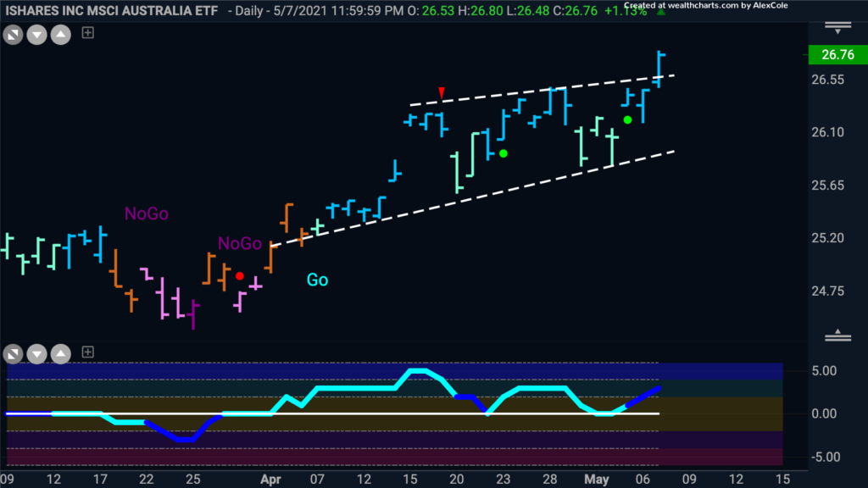Click the plus icon in the price panel
This screenshot has height=488, width=868.
click(87, 33)
